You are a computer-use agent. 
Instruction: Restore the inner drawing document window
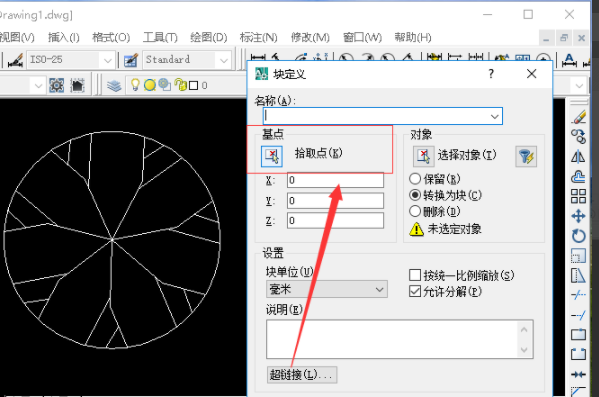click(x=564, y=38)
